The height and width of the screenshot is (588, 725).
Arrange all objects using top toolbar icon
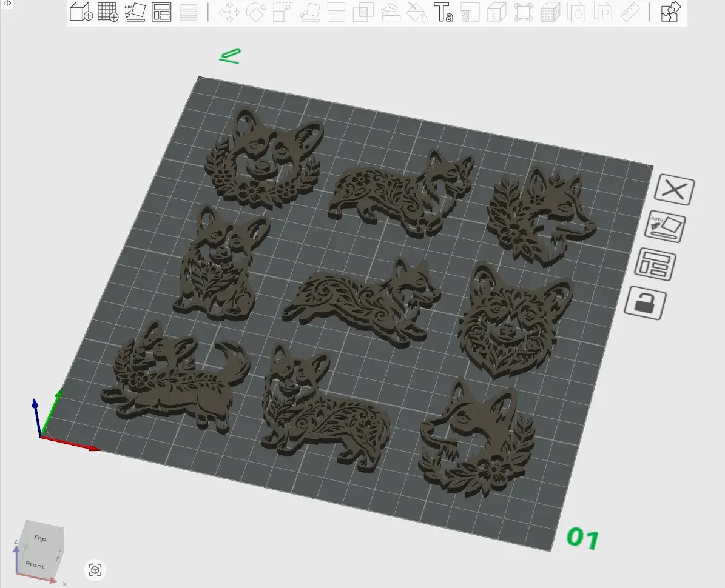(161, 12)
